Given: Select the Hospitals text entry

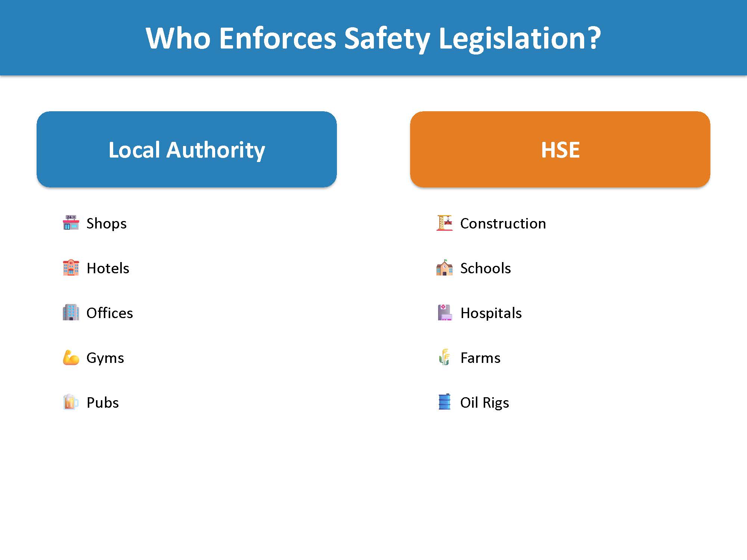Looking at the screenshot, I should (491, 313).
